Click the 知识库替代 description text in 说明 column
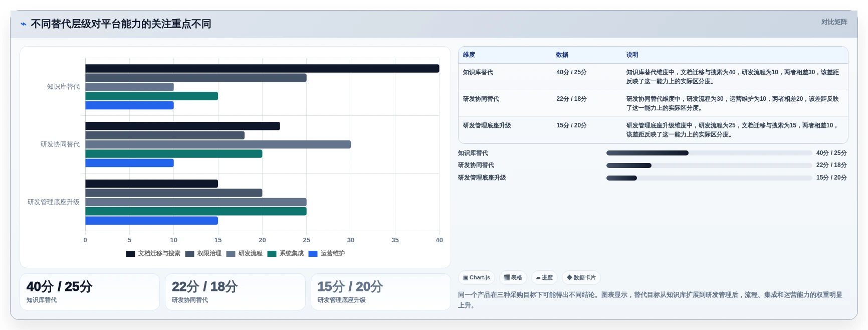The width and height of the screenshot is (868, 330). (x=733, y=77)
